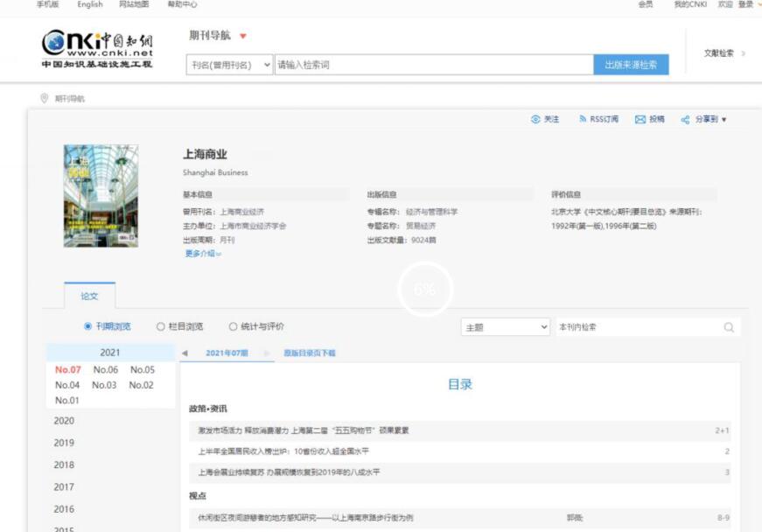Click the 分享到 share icon

pyautogui.click(x=685, y=120)
